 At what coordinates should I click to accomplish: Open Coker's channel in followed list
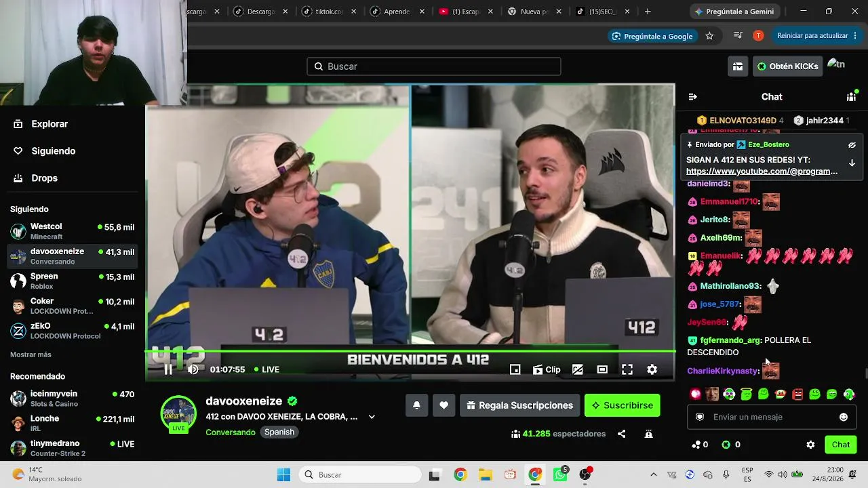[73, 306]
